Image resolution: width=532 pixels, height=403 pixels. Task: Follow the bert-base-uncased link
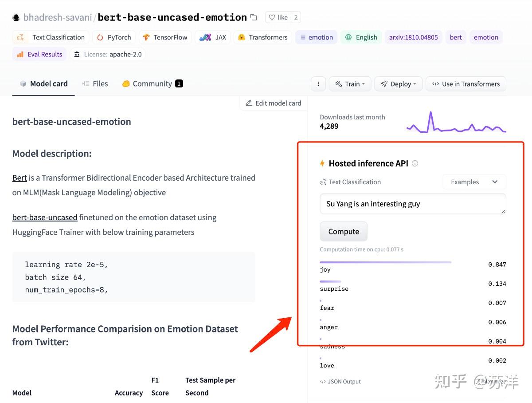coord(45,217)
